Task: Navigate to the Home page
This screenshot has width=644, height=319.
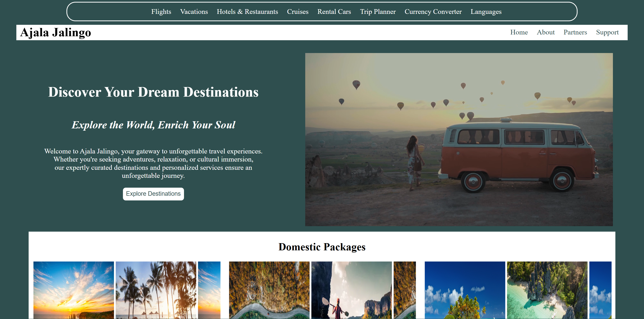Action: [519, 32]
